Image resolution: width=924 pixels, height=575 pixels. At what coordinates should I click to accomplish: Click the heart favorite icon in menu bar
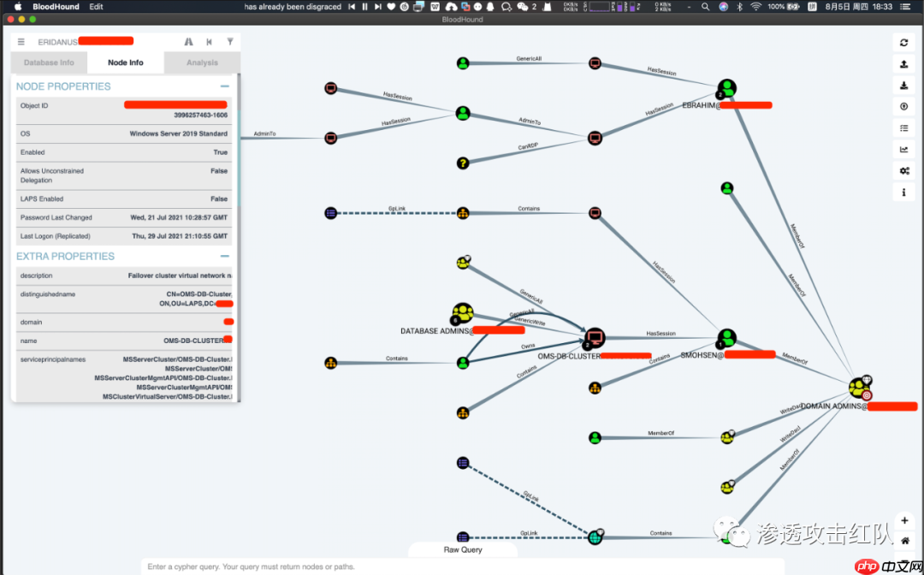pos(391,7)
